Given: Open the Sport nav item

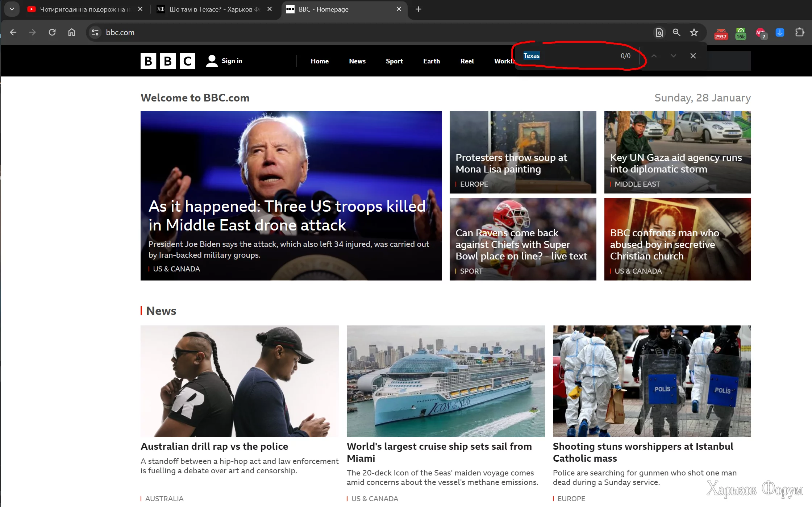Looking at the screenshot, I should (394, 61).
